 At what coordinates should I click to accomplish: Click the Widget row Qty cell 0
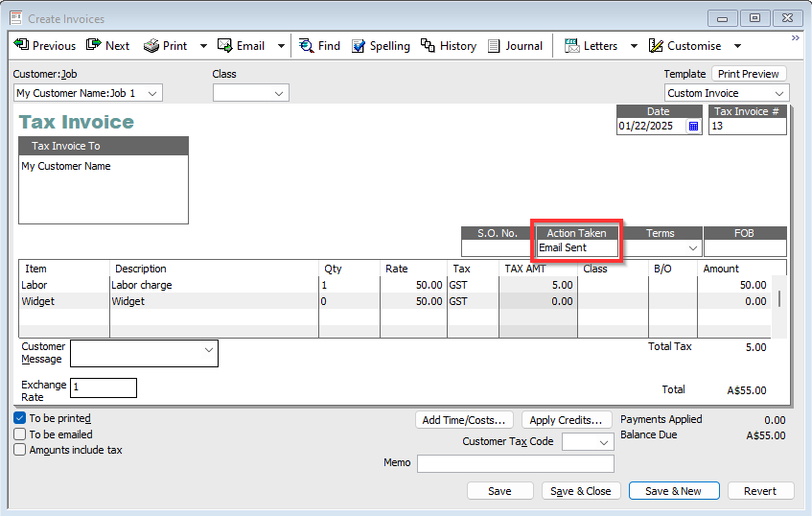[350, 301]
